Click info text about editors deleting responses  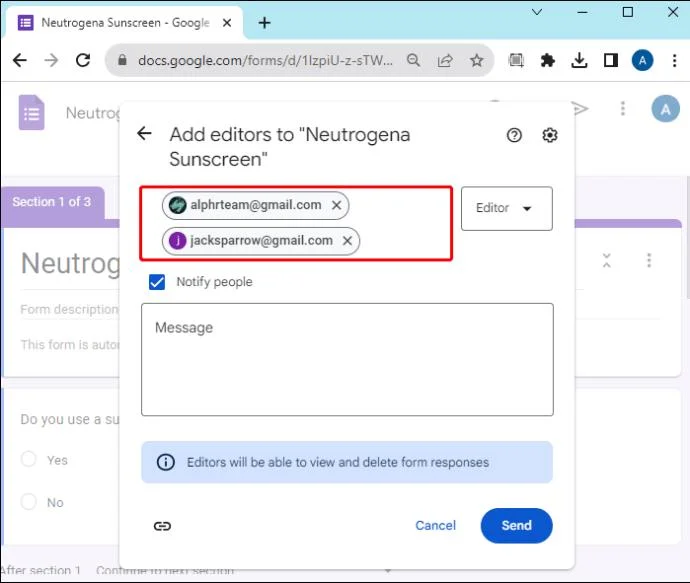coord(338,462)
